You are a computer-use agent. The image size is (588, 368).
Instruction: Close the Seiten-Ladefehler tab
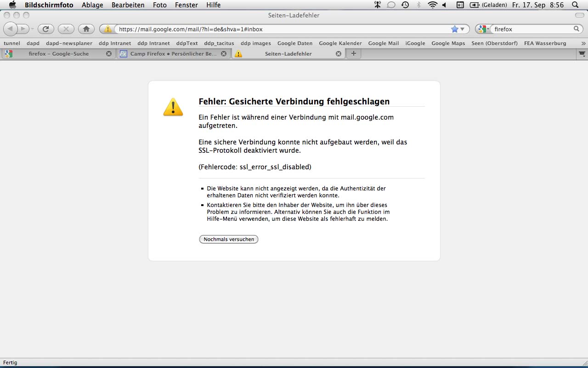pyautogui.click(x=339, y=54)
